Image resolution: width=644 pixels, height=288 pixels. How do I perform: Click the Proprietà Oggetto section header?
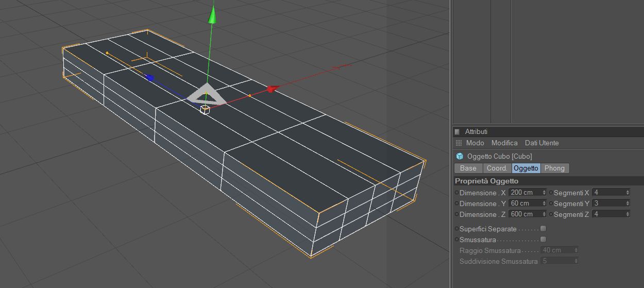[548, 181]
